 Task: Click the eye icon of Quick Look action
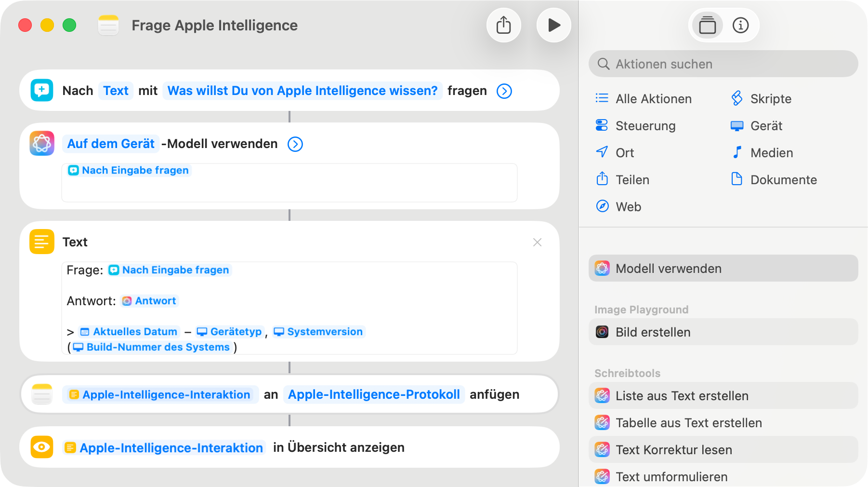point(42,447)
